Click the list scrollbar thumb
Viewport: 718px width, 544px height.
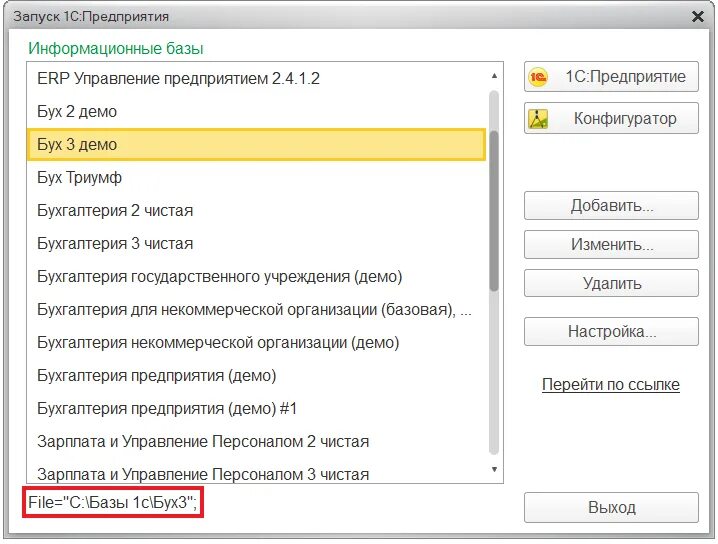tap(494, 211)
